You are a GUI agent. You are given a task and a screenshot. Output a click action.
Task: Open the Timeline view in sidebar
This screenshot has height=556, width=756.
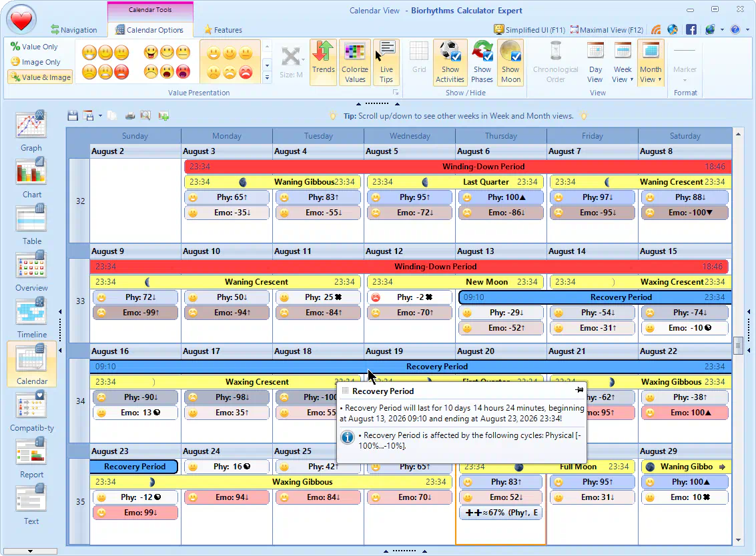point(31,318)
